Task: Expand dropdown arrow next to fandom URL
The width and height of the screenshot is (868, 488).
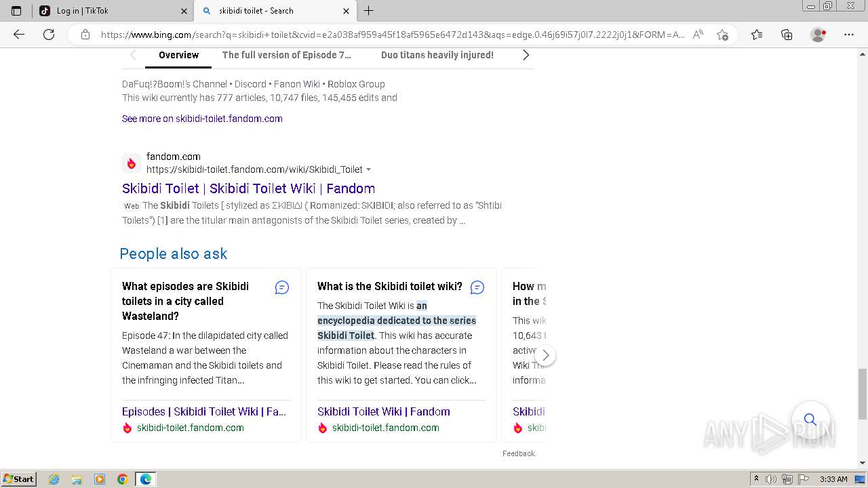Action: [369, 169]
